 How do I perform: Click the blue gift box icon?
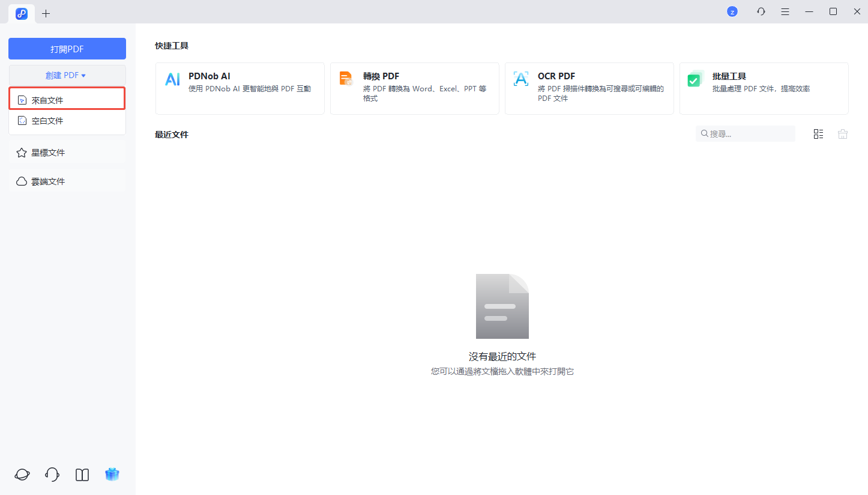click(112, 475)
